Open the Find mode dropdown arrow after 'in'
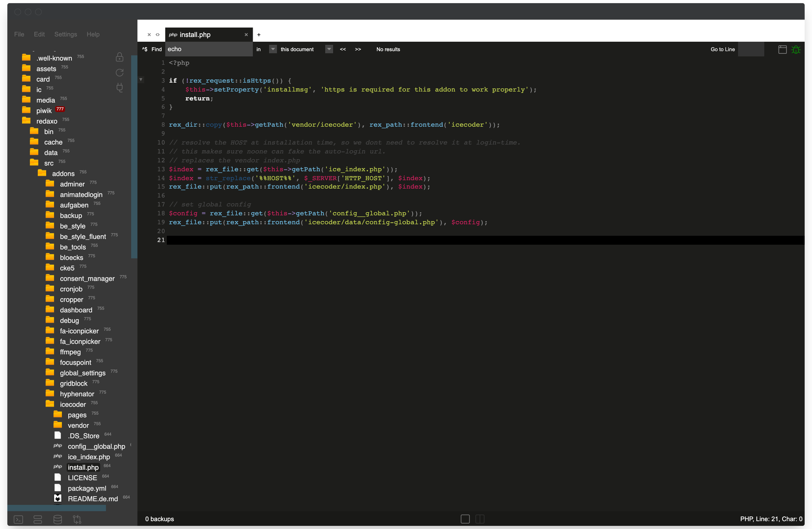Image resolution: width=812 pixels, height=529 pixels. point(273,49)
